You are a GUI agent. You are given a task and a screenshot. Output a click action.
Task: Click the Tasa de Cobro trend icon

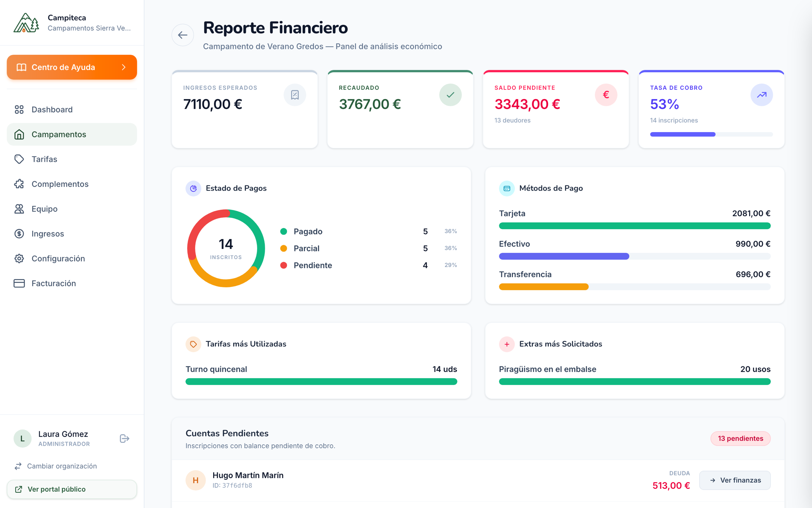[x=762, y=95]
